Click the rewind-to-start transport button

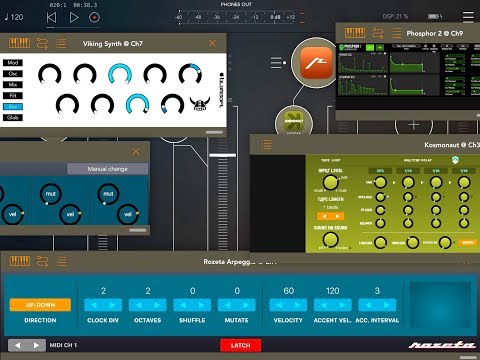(x=51, y=17)
